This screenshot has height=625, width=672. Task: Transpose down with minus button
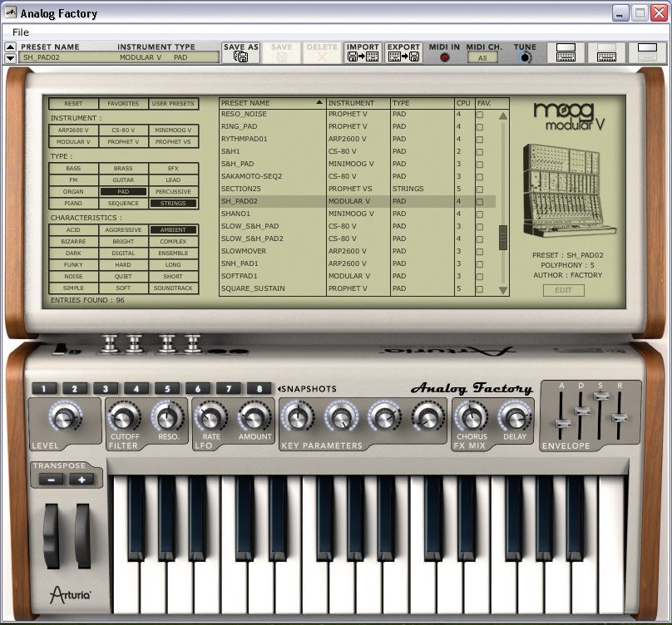pyautogui.click(x=51, y=480)
